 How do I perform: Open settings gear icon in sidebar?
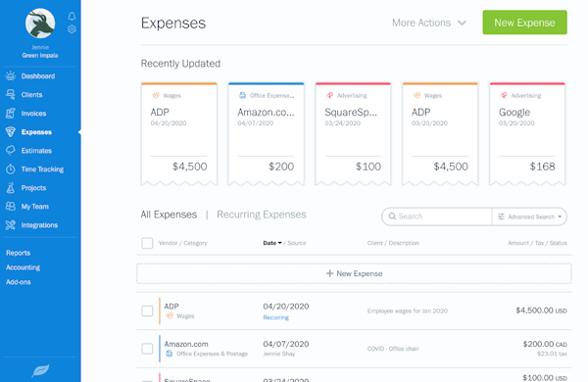coord(72,29)
